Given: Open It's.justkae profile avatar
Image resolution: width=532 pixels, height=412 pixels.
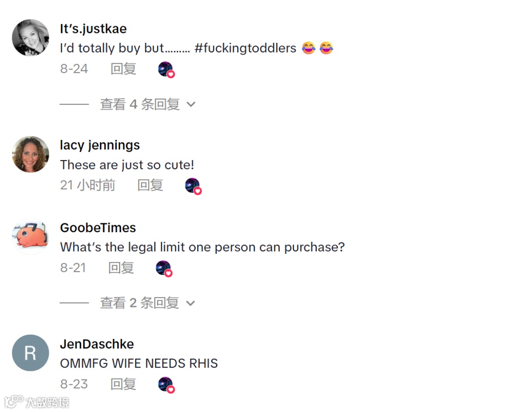Looking at the screenshot, I should (31, 37).
